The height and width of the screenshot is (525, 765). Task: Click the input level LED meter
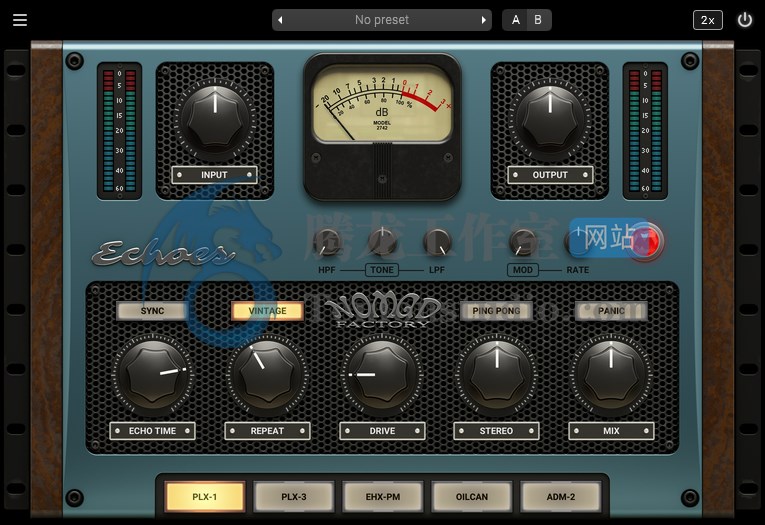point(120,131)
